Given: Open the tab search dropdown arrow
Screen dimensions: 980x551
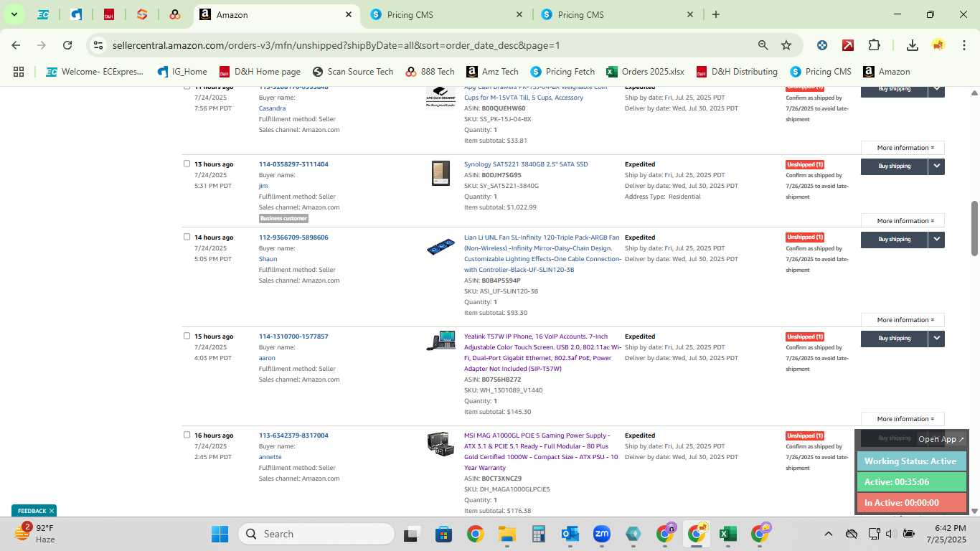Looking at the screenshot, I should (14, 14).
